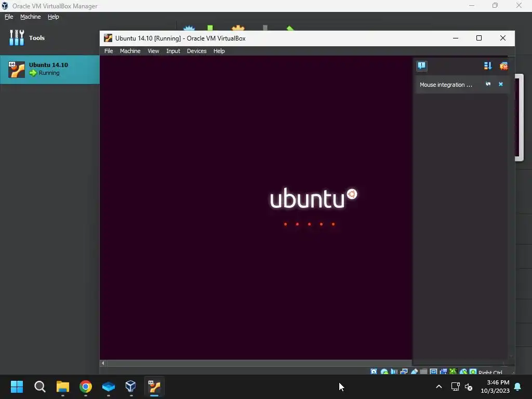Click the mouse integration status bar indicator
Screen dimensions: 532x399
(463, 371)
